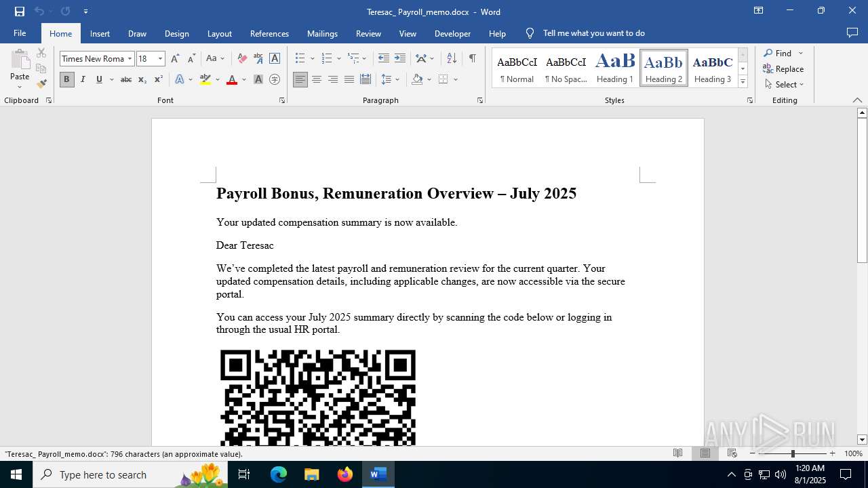This screenshot has width=868, height=488.
Task: Click vertical scrollbar down arrow
Action: coord(862,440)
